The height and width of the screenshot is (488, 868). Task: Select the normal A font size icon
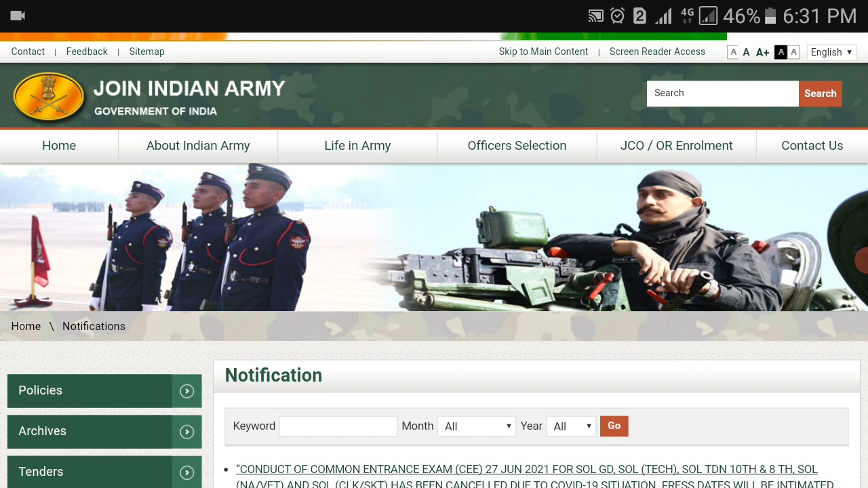pos(746,52)
